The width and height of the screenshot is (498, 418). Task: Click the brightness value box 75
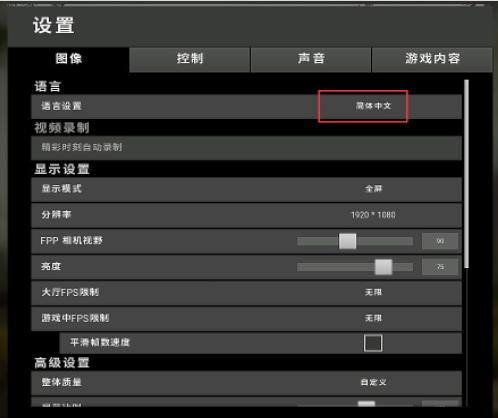pyautogui.click(x=440, y=267)
